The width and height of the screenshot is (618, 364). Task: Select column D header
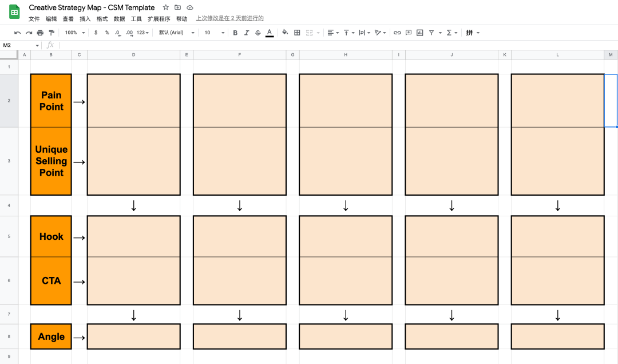[x=133, y=55]
